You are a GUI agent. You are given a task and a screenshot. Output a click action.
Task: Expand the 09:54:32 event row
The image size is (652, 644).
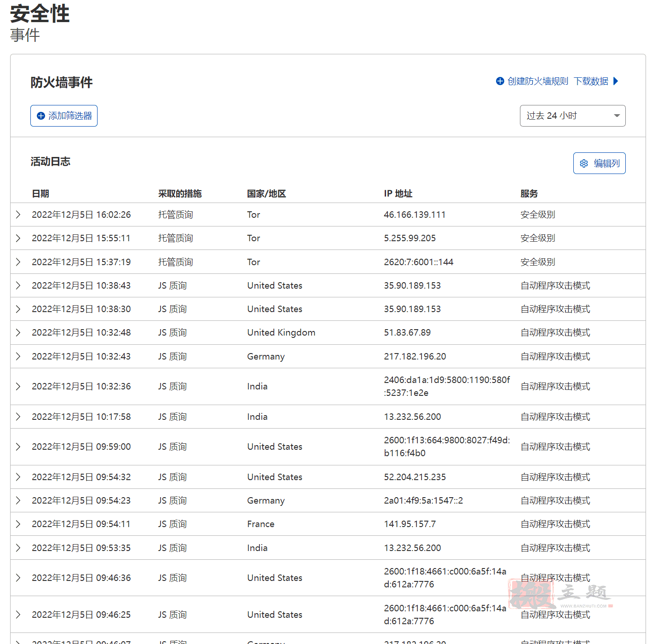coord(18,477)
